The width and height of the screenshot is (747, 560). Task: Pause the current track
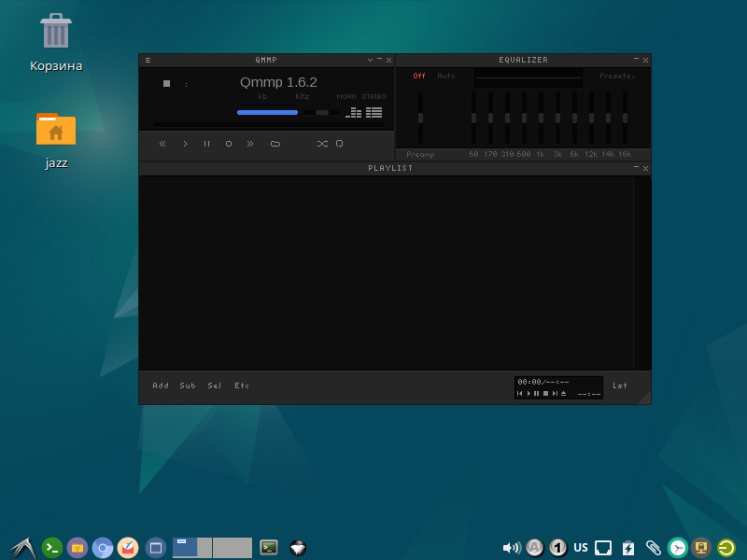click(206, 144)
